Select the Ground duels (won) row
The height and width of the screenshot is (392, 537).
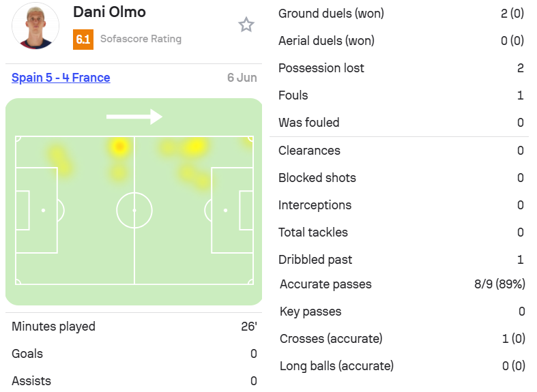pos(401,14)
